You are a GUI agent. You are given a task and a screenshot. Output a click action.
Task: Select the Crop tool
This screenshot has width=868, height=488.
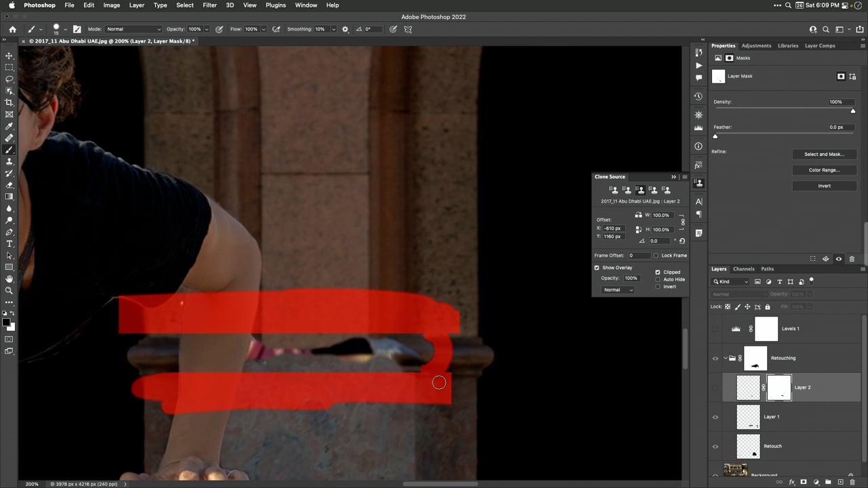pyautogui.click(x=9, y=102)
